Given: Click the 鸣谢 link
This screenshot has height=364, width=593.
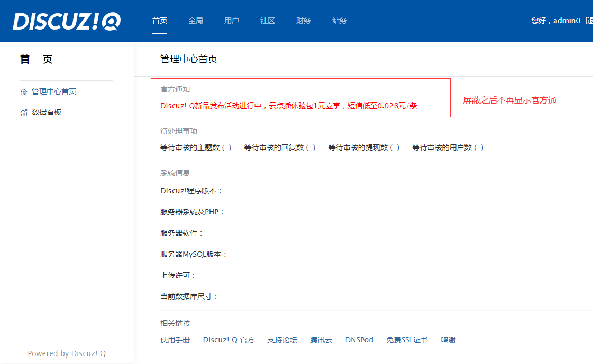Looking at the screenshot, I should coord(448,340).
